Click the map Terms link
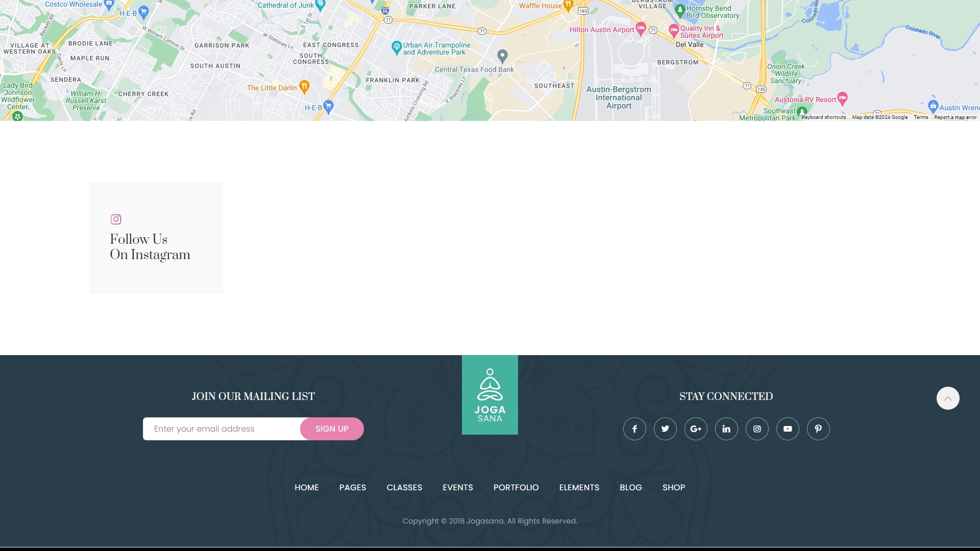The width and height of the screenshot is (980, 551). coord(921,117)
